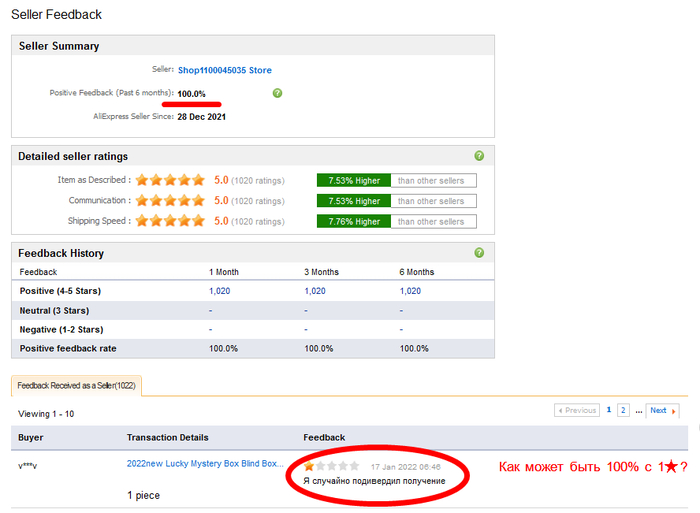Click 7.53% Higher badge for Item as Described
This screenshot has width=700, height=513.
click(x=354, y=180)
